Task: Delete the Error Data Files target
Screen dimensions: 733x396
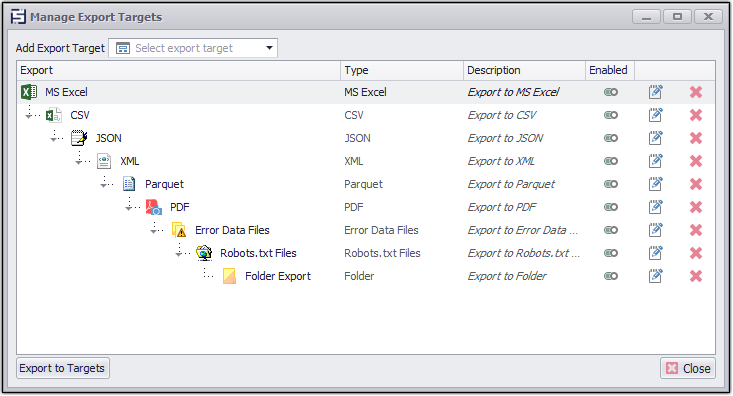Action: [x=696, y=230]
